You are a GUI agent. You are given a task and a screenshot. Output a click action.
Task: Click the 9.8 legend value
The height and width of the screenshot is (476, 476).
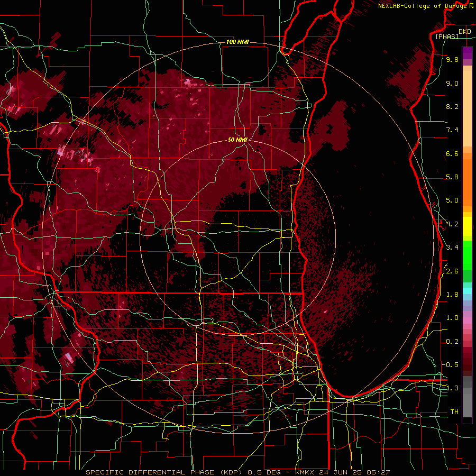point(452,59)
